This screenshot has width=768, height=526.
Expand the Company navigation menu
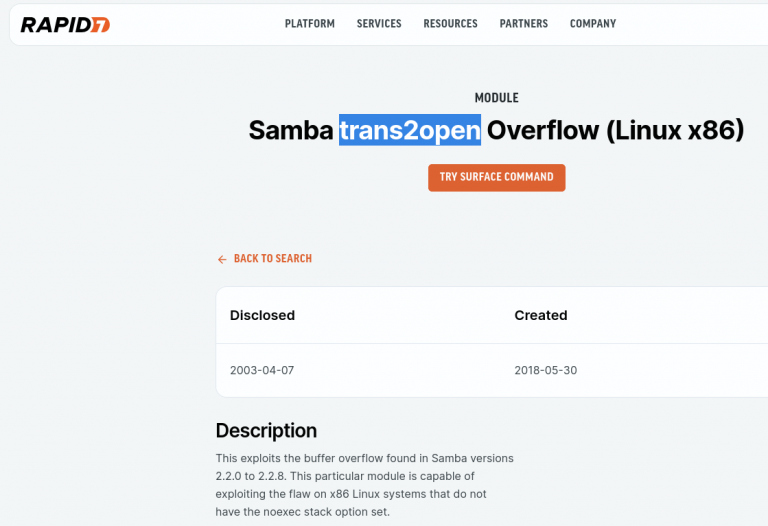(593, 24)
